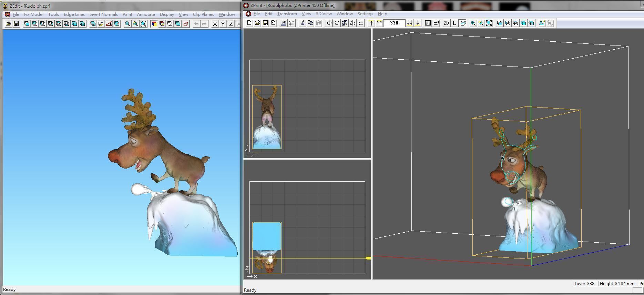
Task: Click the Justify/align icon in ZPrint
Action: point(360,23)
